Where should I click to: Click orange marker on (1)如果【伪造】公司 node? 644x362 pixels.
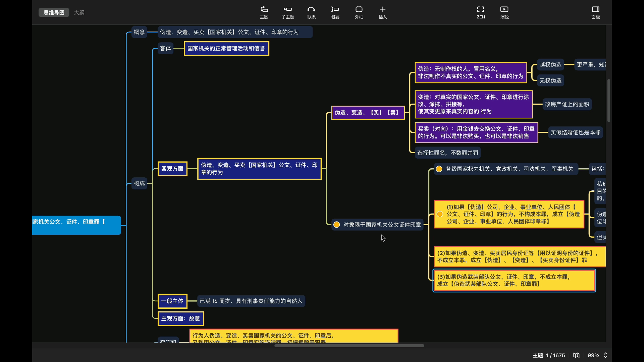click(x=440, y=214)
